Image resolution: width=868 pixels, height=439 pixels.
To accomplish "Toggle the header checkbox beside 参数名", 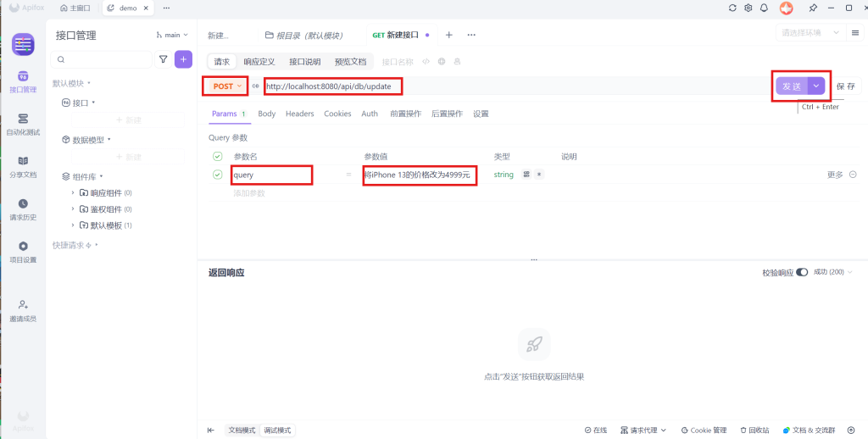I will (218, 157).
